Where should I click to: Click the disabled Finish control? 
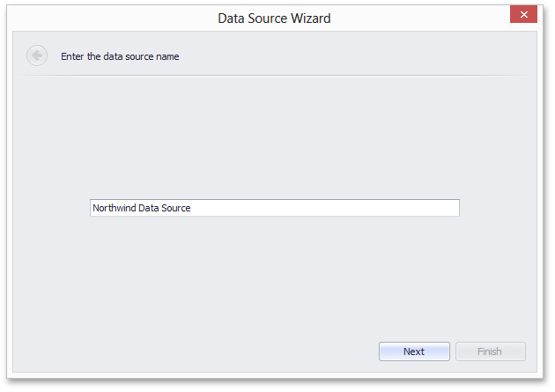click(490, 351)
